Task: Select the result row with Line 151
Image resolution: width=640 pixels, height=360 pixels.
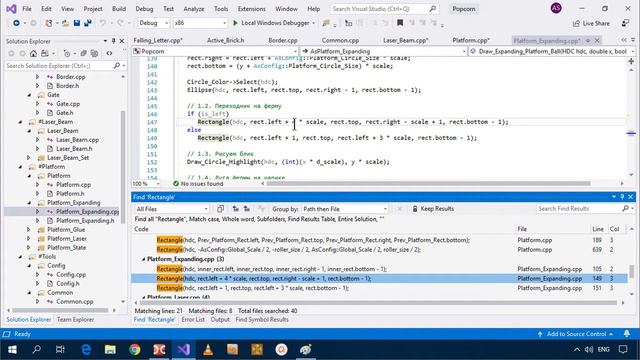Action: coord(379,288)
